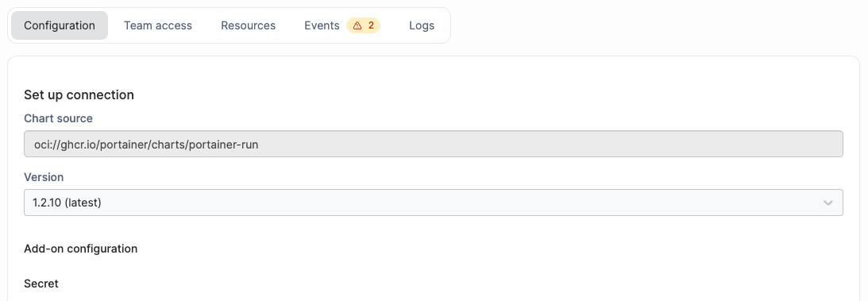868x301 pixels.
Task: Click the yellow Events alert badge count
Action: pyautogui.click(x=364, y=25)
